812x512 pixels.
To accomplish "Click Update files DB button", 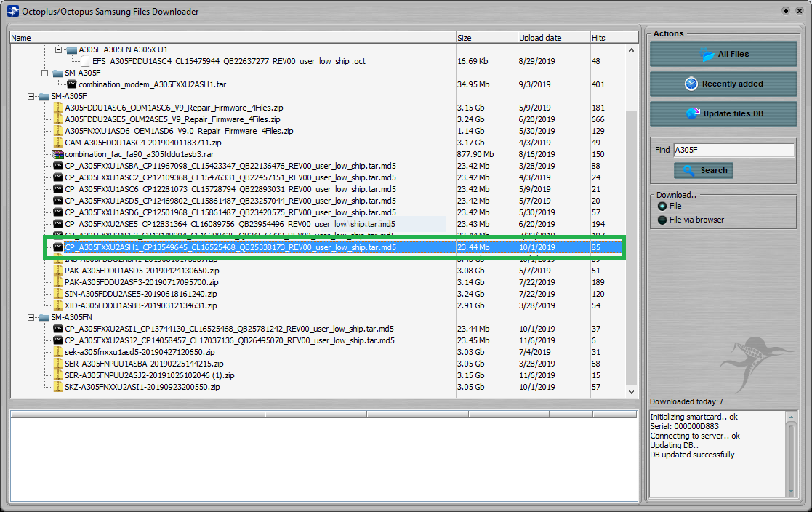I will (x=723, y=113).
